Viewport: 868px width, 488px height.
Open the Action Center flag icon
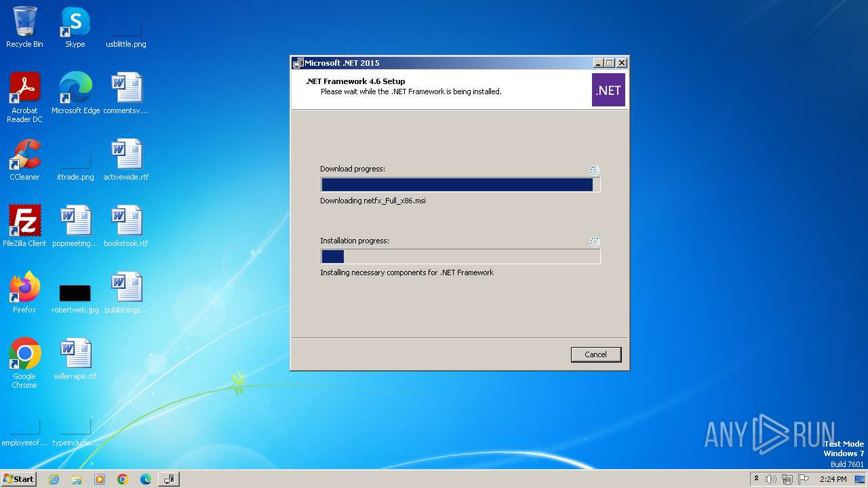click(804, 479)
